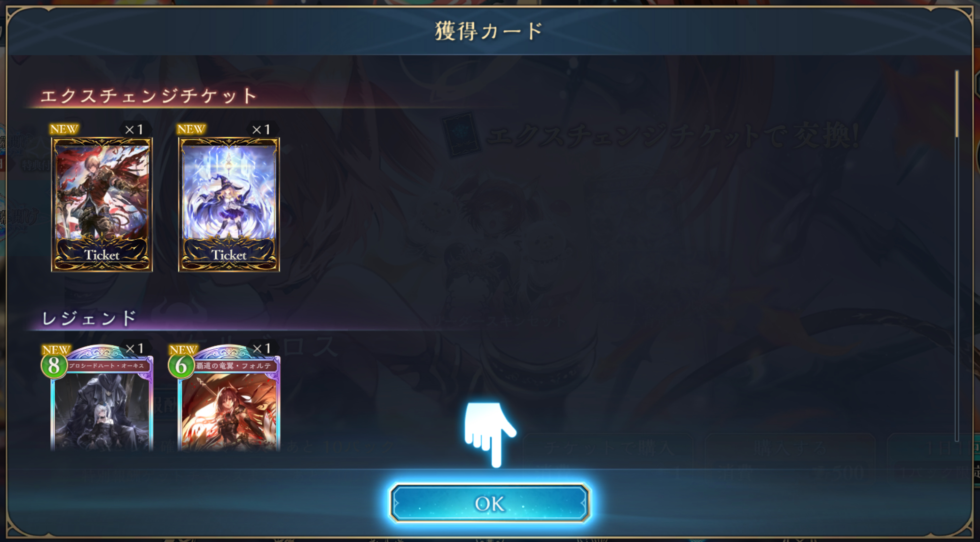Click the green cost 6 orb icon
The height and width of the screenshot is (542, 980).
point(181,366)
